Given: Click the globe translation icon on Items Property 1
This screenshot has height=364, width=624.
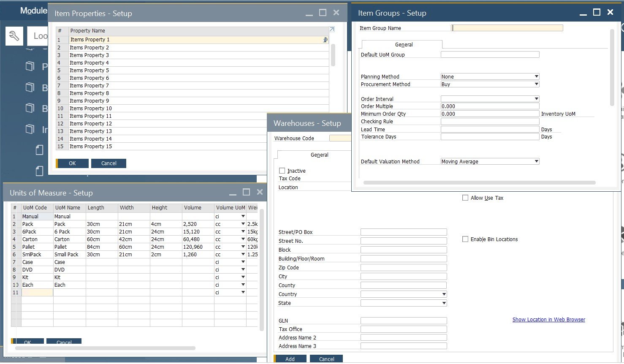Looking at the screenshot, I should point(325,40).
